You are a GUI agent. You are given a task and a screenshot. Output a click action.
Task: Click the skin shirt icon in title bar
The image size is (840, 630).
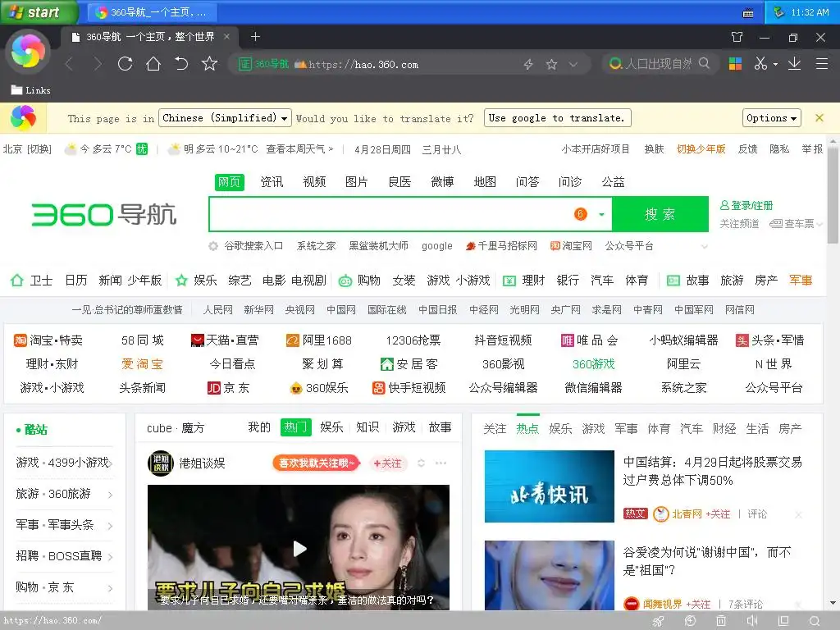point(737,37)
